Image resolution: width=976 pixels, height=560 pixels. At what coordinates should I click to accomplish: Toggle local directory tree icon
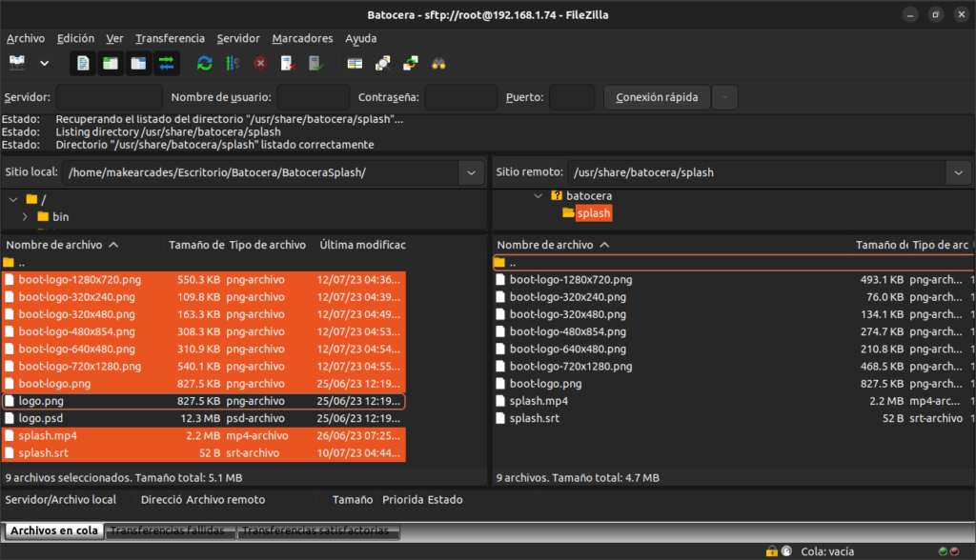click(111, 63)
